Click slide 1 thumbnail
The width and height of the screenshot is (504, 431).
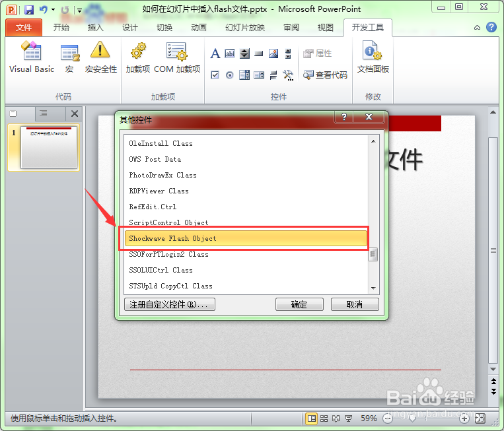point(49,147)
